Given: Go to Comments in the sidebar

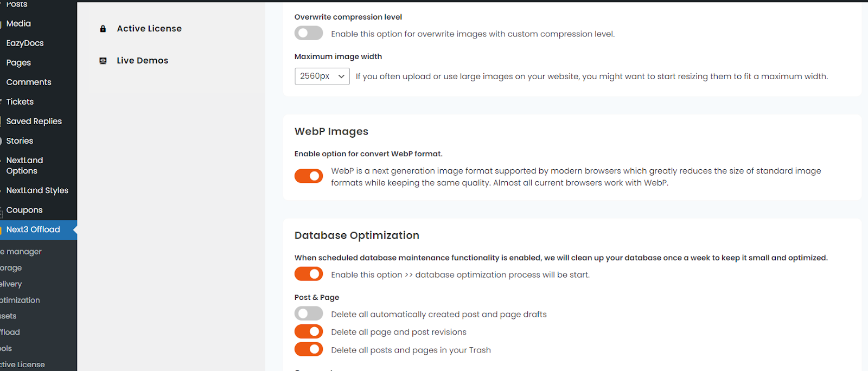Looking at the screenshot, I should click(29, 82).
